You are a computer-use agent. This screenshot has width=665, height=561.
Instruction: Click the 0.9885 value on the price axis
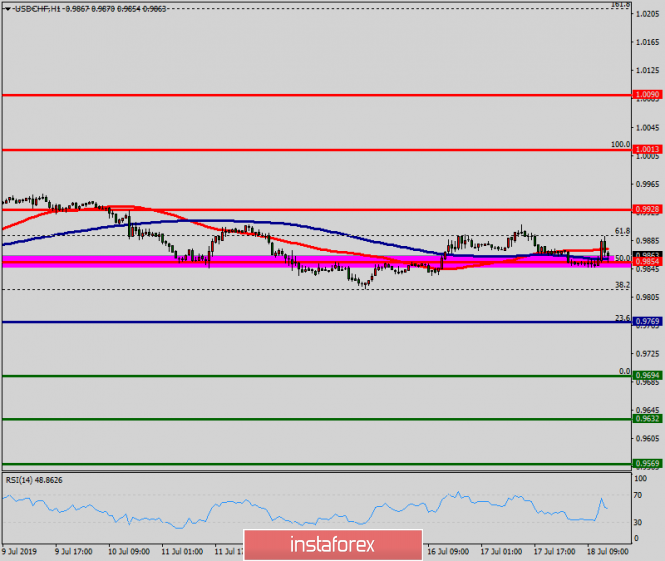[648, 241]
